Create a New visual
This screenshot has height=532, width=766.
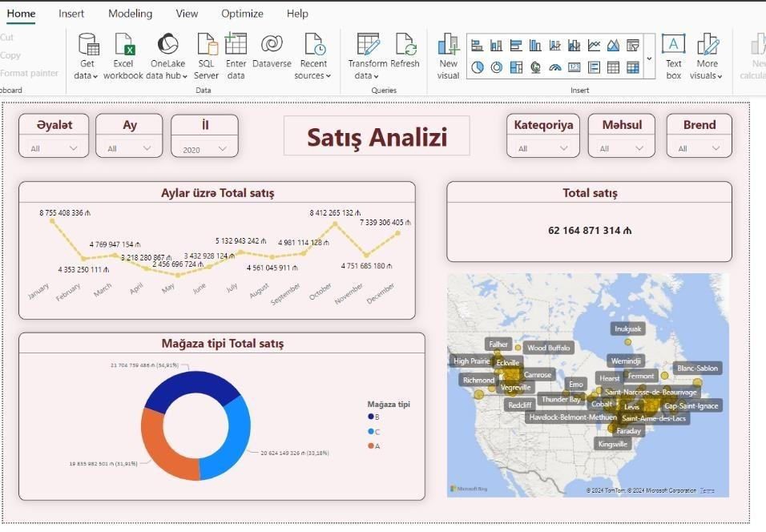click(448, 56)
